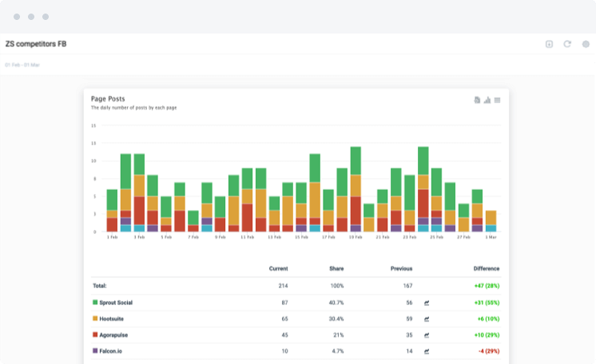Click the total difference +47 (28%)
Image resolution: width=596 pixels, height=364 pixels.
pyautogui.click(x=487, y=286)
